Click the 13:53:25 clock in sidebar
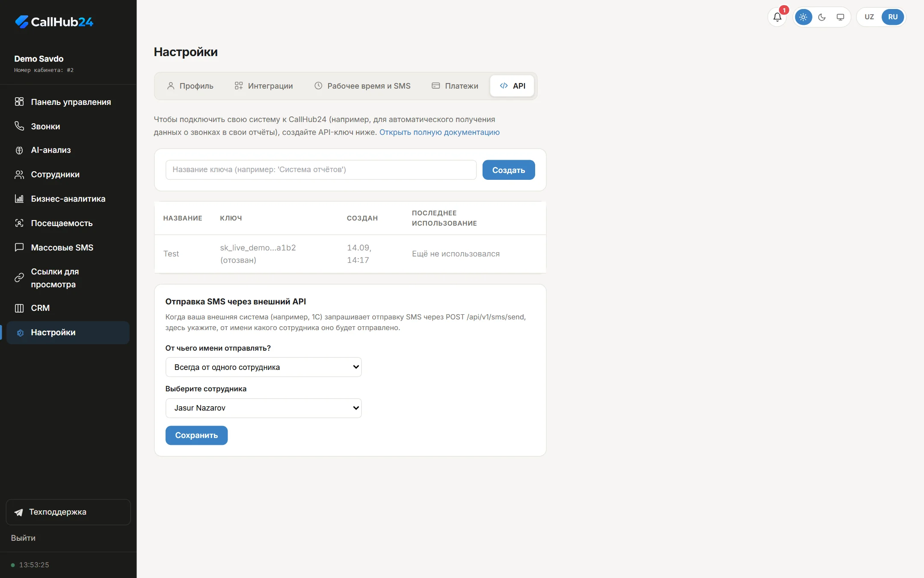924x578 pixels. click(x=34, y=565)
